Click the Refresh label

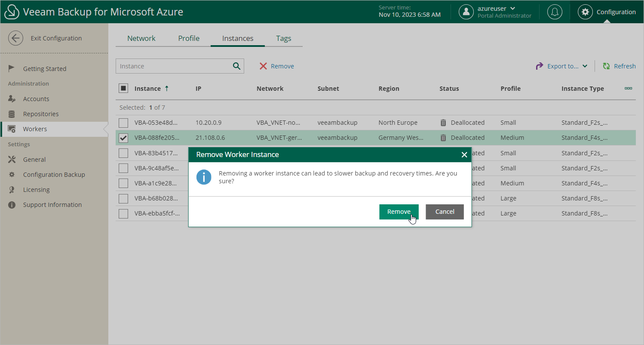[x=625, y=66]
